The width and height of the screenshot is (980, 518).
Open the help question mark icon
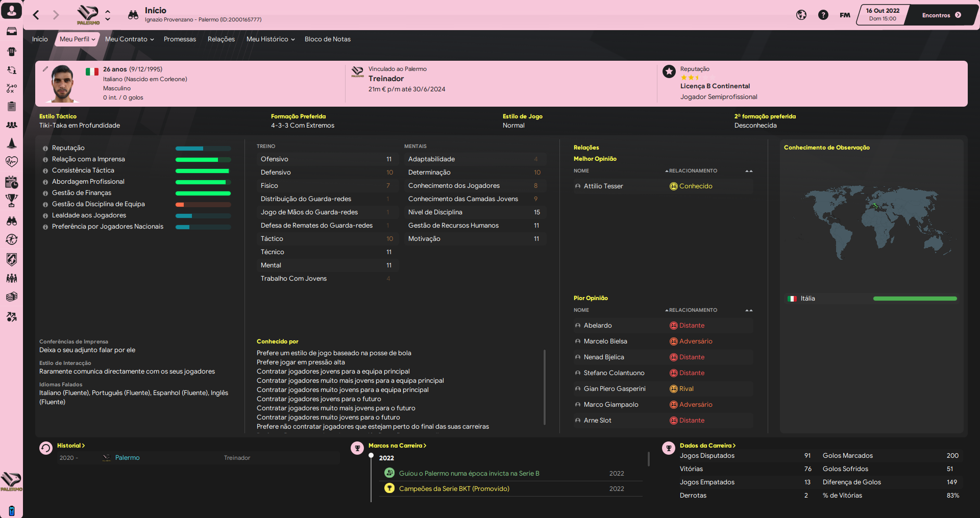823,15
